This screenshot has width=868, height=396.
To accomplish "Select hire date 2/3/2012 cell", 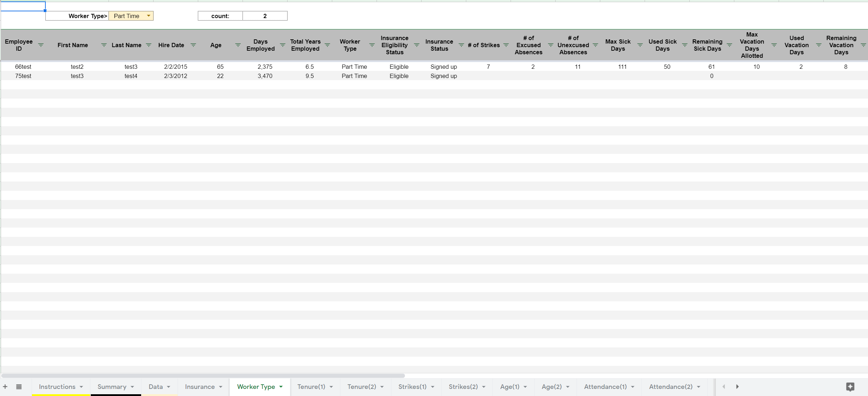I will (176, 76).
